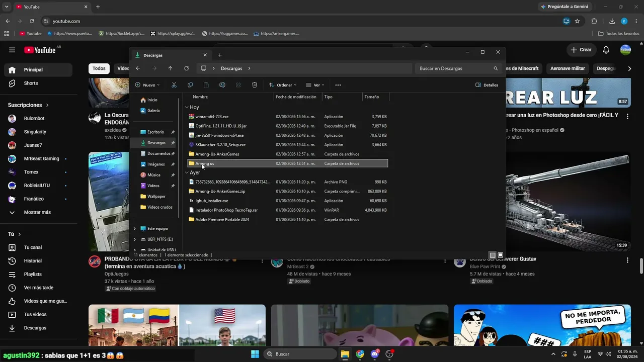Add a new File Explorer tab

pos(220,55)
